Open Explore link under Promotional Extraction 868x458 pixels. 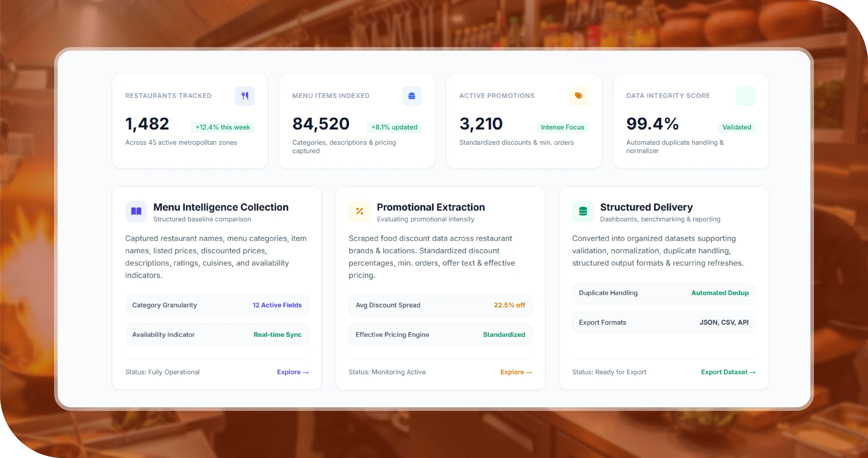click(516, 372)
